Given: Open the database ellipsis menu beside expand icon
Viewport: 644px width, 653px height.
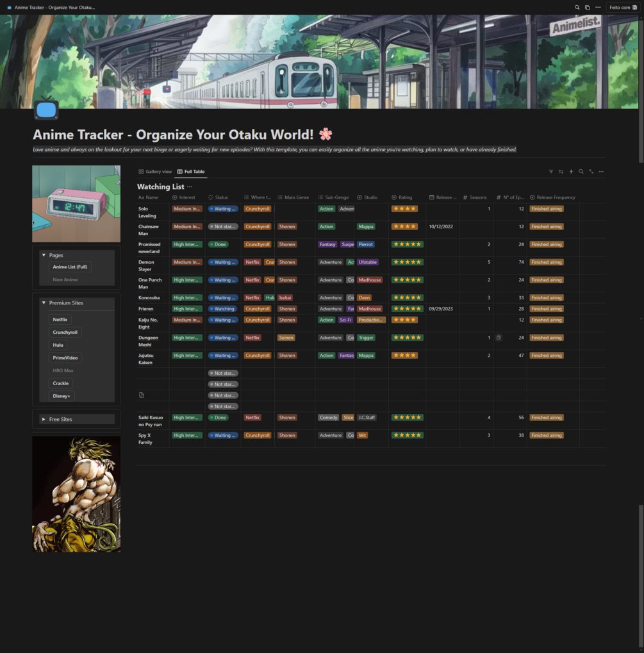Looking at the screenshot, I should point(601,172).
